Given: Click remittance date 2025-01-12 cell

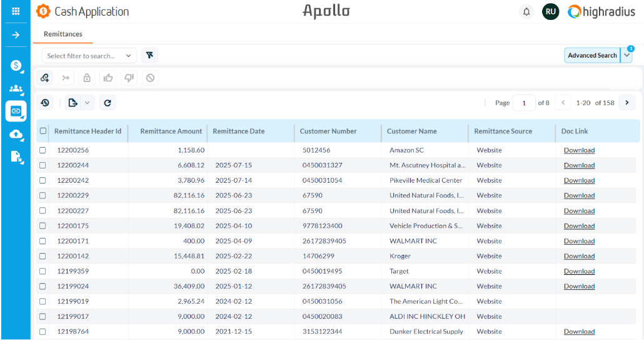Looking at the screenshot, I should pos(234,286).
